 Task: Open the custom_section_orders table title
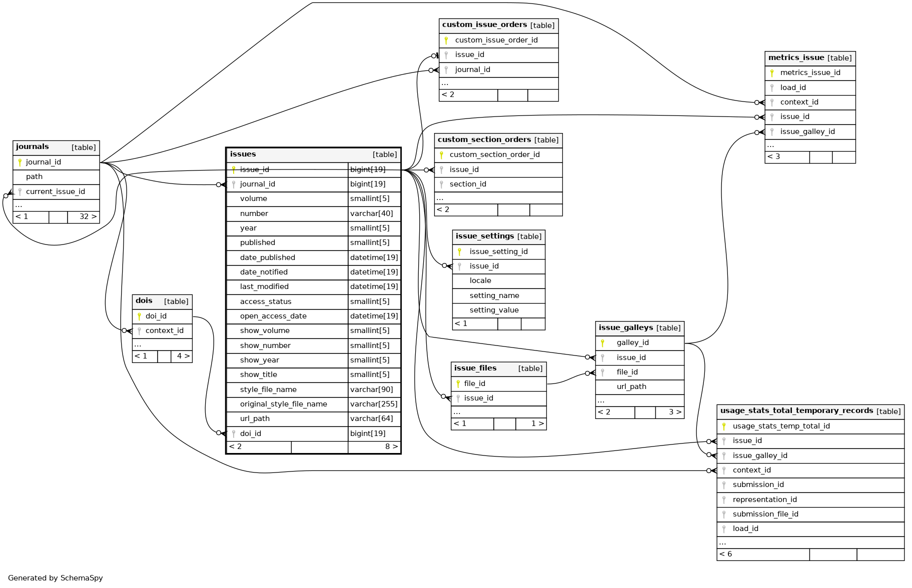484,140
